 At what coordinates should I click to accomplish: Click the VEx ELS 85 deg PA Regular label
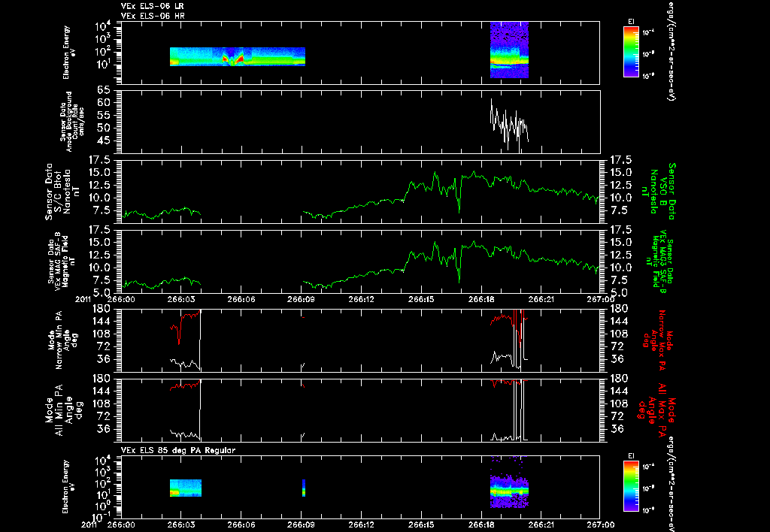tap(178, 450)
